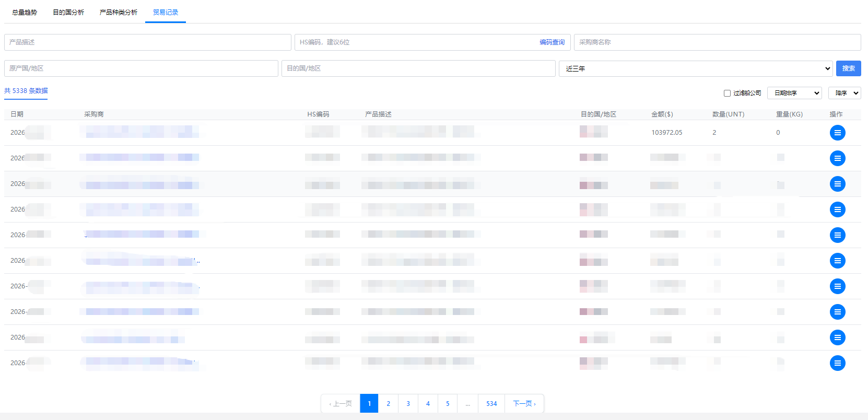Click the 搜索 button
The width and height of the screenshot is (868, 420).
coord(848,68)
